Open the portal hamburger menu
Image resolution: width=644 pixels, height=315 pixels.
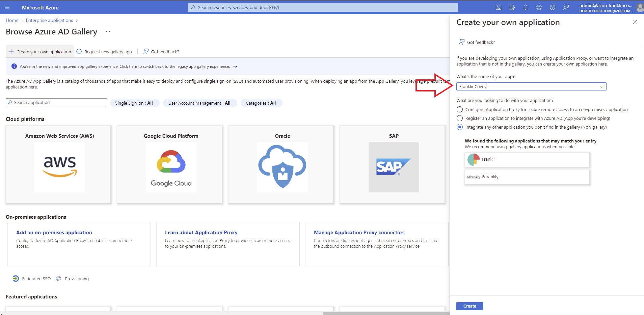(7, 7)
